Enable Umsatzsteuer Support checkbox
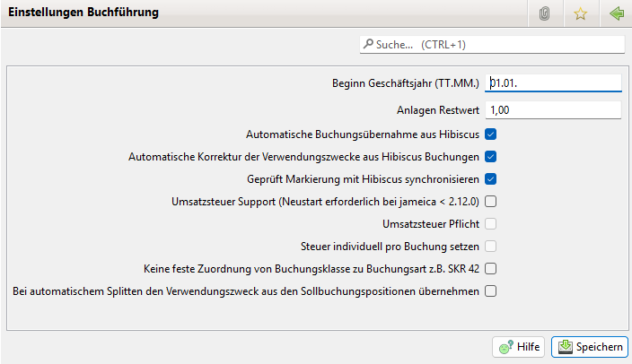Image resolution: width=632 pixels, height=364 pixels. coord(491,202)
